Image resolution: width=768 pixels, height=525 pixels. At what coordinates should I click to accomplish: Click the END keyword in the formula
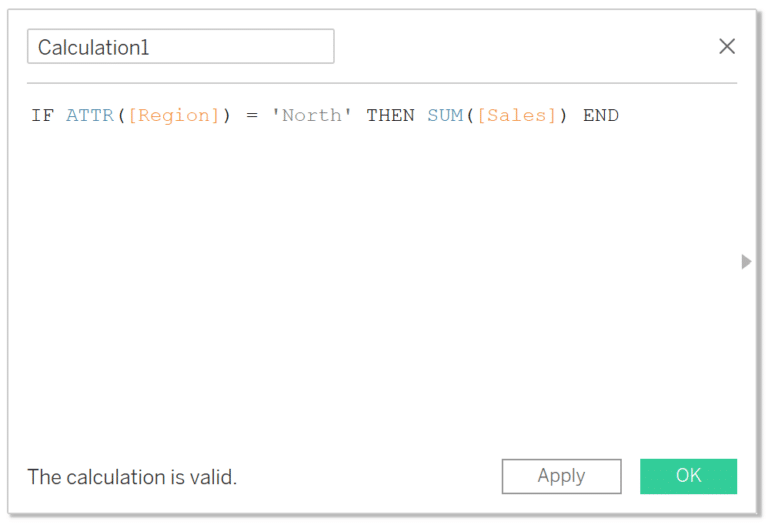(600, 116)
